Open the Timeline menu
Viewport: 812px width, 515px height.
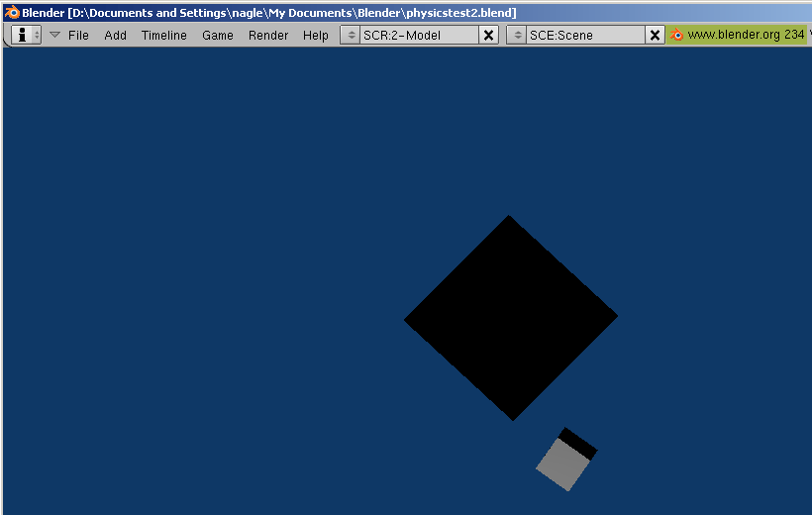(163, 36)
